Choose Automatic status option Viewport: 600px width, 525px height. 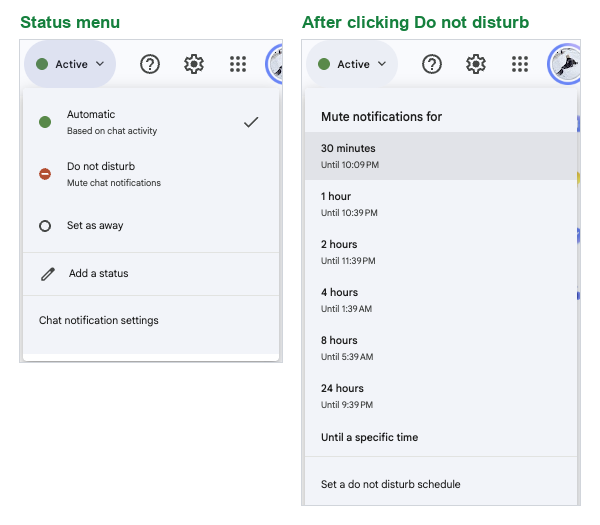[151, 122]
